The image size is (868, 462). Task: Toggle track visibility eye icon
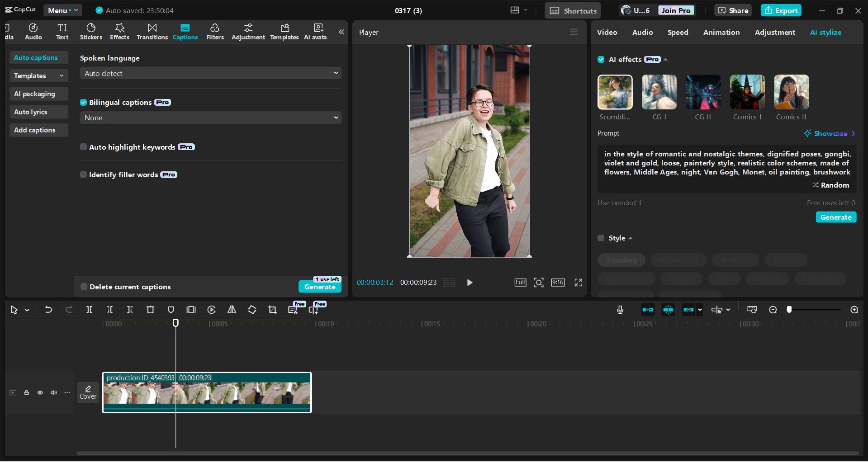[40, 392]
